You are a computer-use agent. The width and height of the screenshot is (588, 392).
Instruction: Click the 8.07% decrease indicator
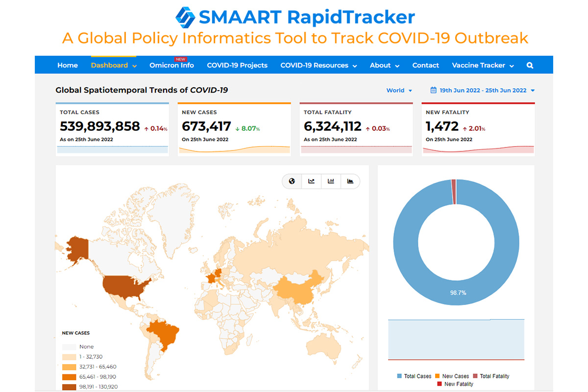[x=247, y=129]
